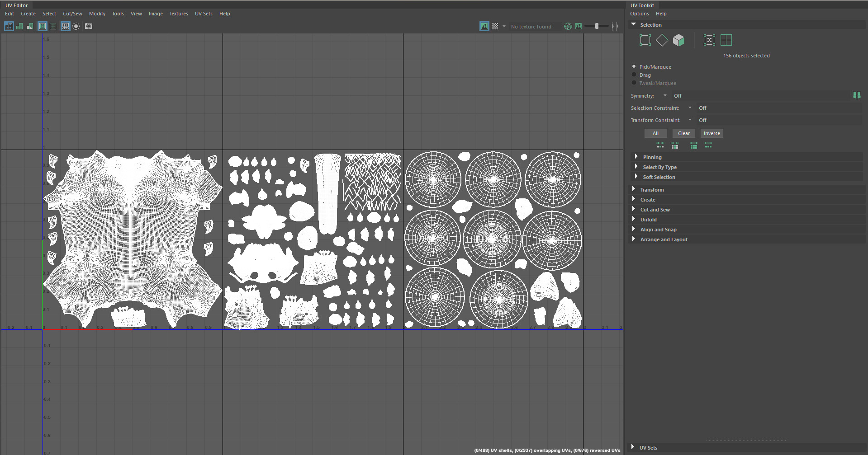Expand the Unfold section
The height and width of the screenshot is (455, 868).
pos(634,219)
